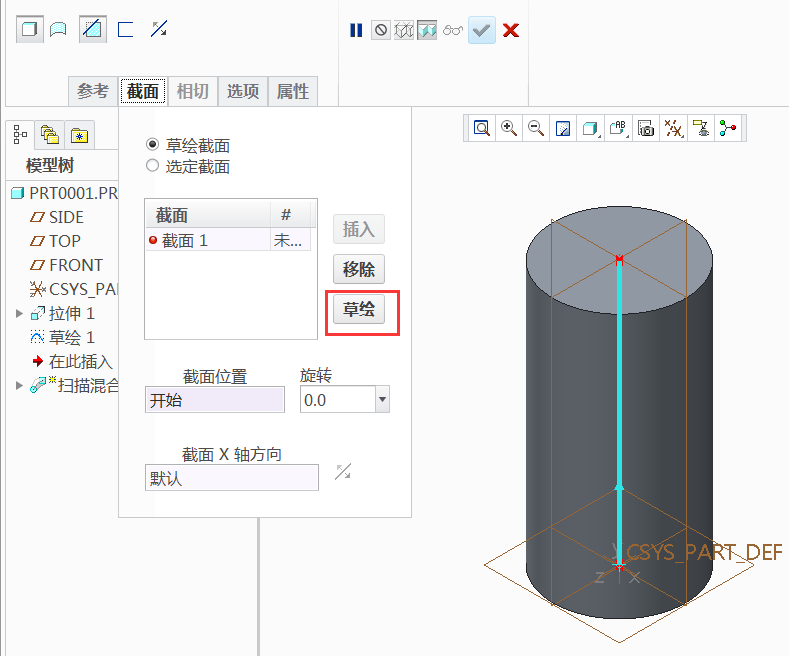Select the 扫描混合 feature
The image size is (789, 656).
point(74,385)
